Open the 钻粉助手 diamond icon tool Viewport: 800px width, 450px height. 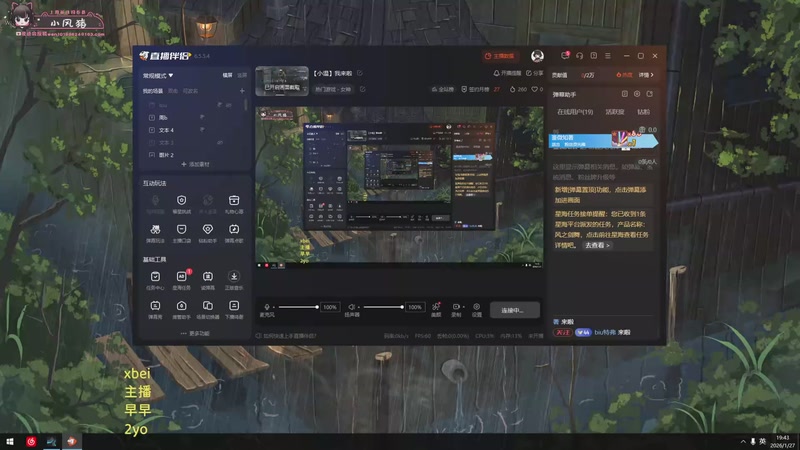tap(208, 230)
